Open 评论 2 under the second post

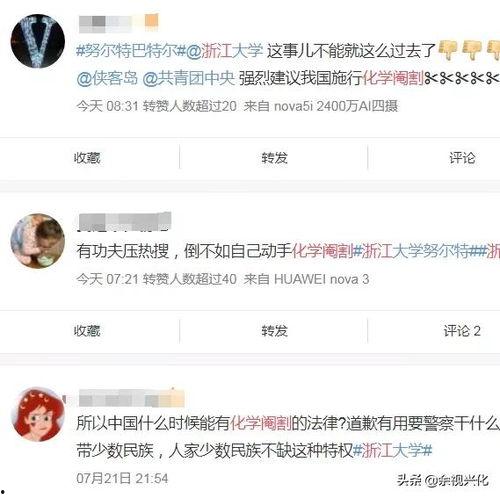462,331
